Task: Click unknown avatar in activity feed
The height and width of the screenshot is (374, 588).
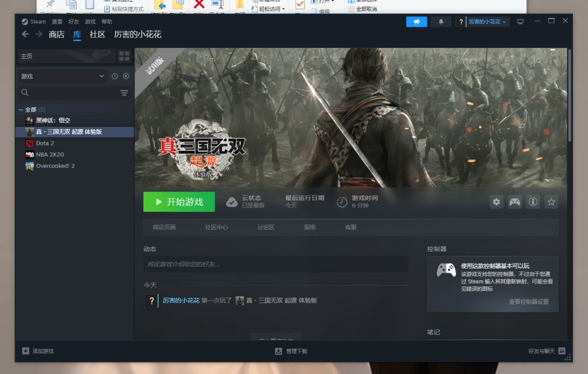Action: pos(151,301)
